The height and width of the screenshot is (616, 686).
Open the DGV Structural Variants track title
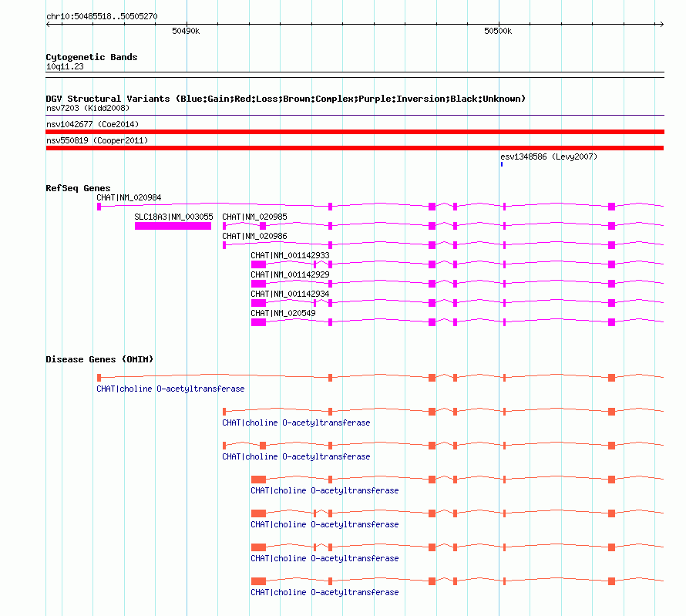pyautogui.click(x=285, y=99)
